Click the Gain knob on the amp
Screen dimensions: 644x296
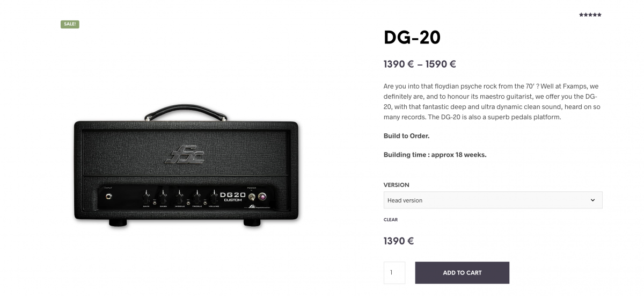click(147, 197)
